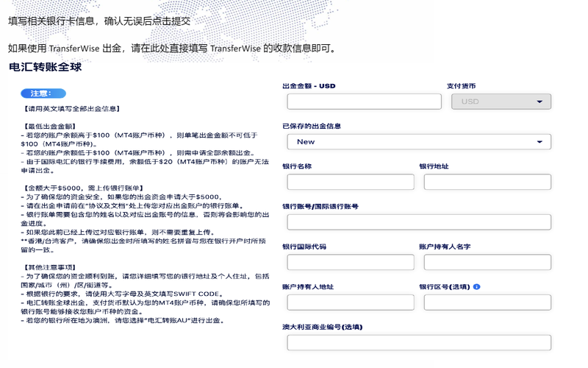Click the 支付货币 label

click(462, 86)
